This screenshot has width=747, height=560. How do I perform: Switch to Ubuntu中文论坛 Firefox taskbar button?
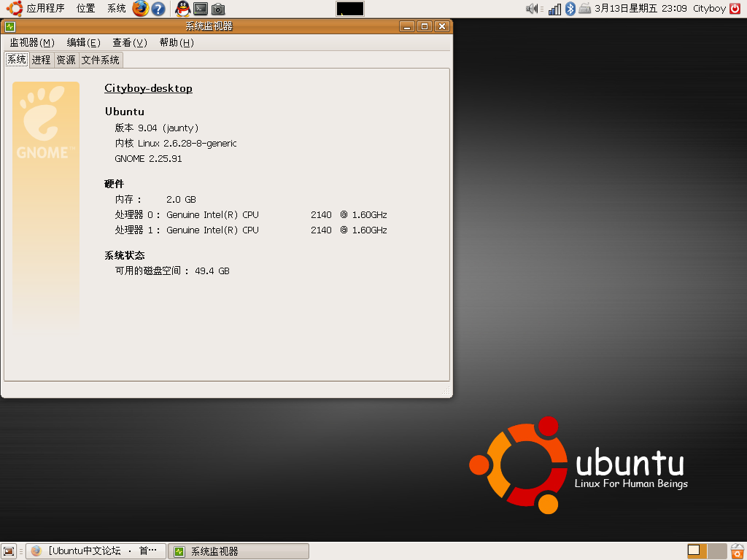pos(96,551)
